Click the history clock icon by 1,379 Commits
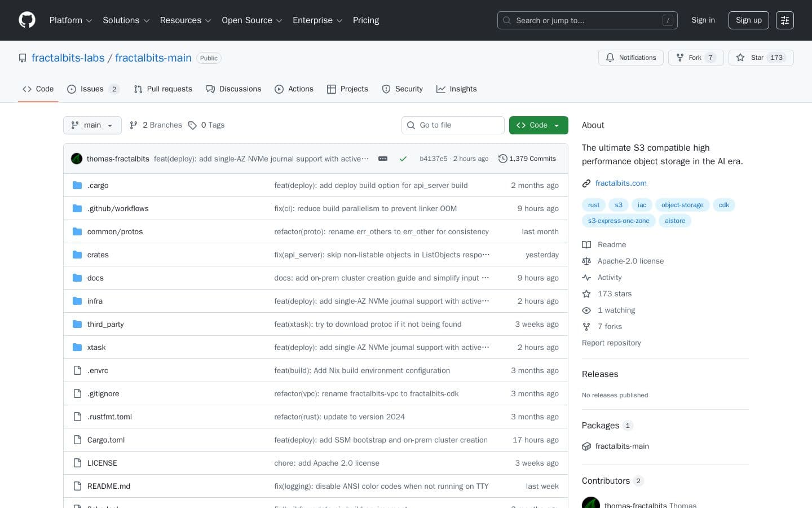This screenshot has height=508, width=812. [x=503, y=159]
